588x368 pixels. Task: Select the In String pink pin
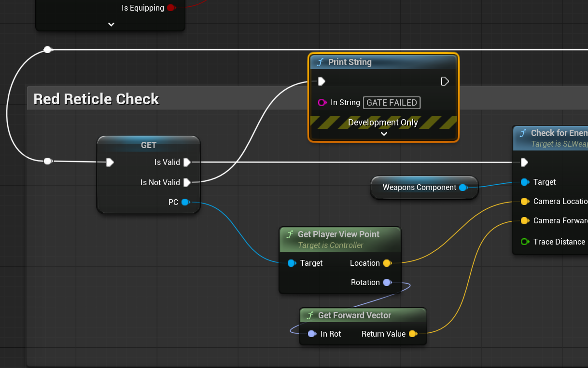point(322,102)
